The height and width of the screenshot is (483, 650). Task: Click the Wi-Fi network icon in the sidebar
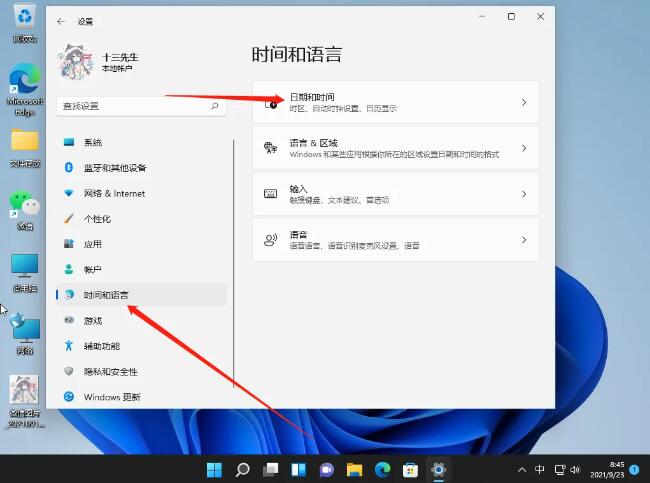69,193
